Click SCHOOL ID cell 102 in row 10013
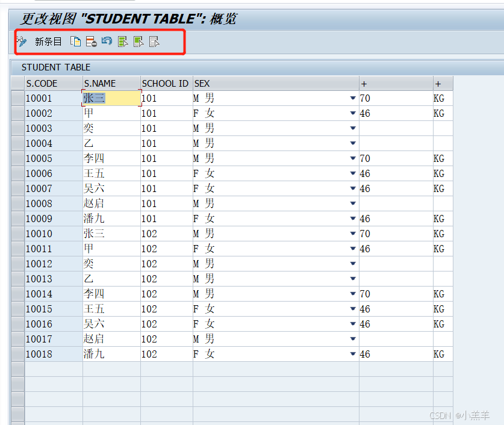This screenshot has height=425, width=504. (167, 279)
